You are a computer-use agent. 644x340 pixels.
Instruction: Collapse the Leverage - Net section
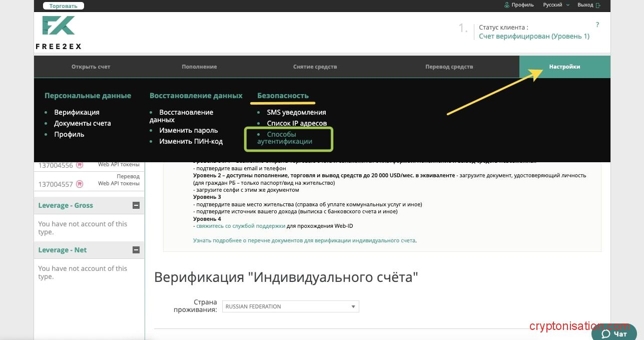click(x=136, y=250)
